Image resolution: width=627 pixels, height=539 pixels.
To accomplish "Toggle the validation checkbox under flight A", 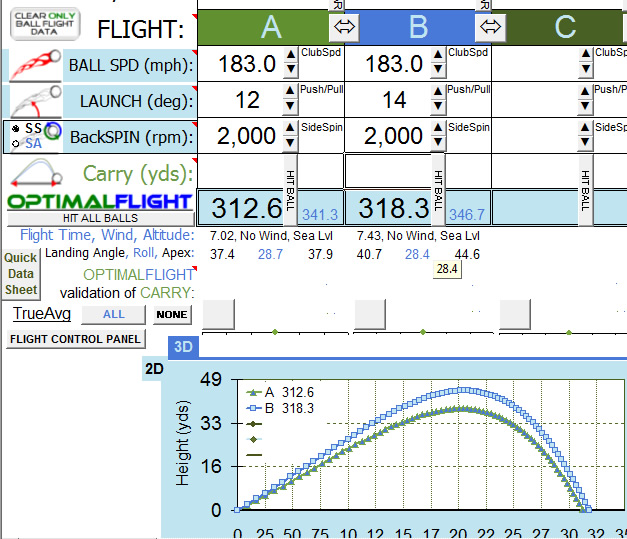I will coord(219,314).
